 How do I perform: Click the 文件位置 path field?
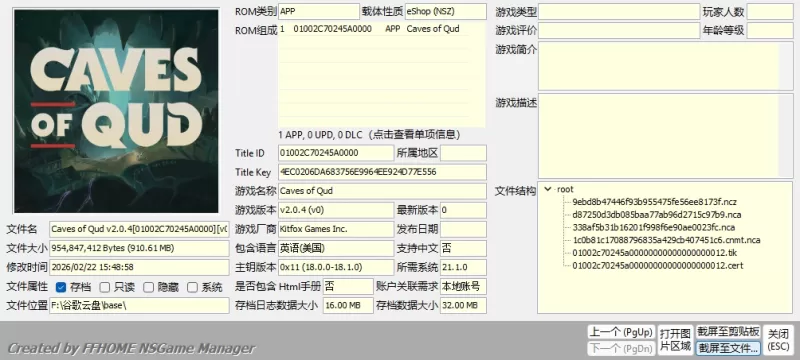point(139,305)
